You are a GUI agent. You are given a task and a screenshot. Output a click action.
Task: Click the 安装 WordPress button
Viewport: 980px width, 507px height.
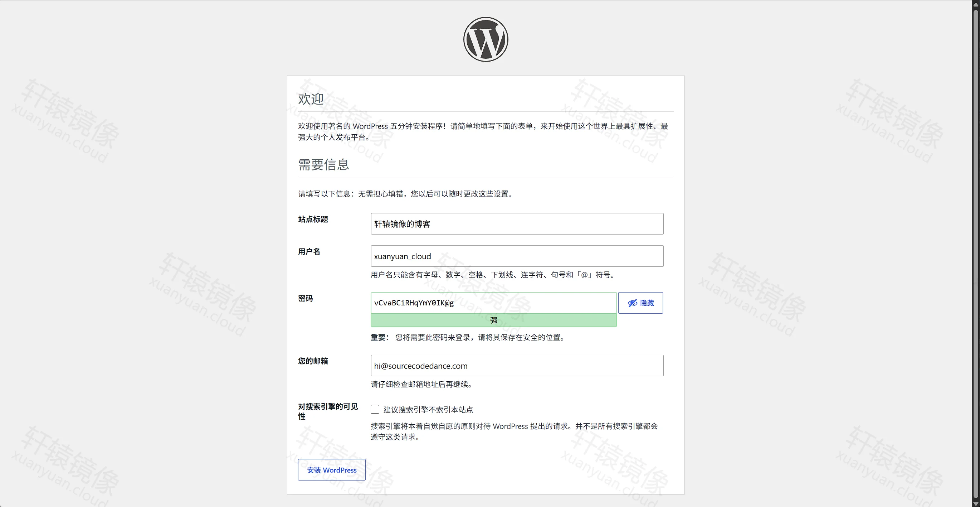(x=331, y=470)
